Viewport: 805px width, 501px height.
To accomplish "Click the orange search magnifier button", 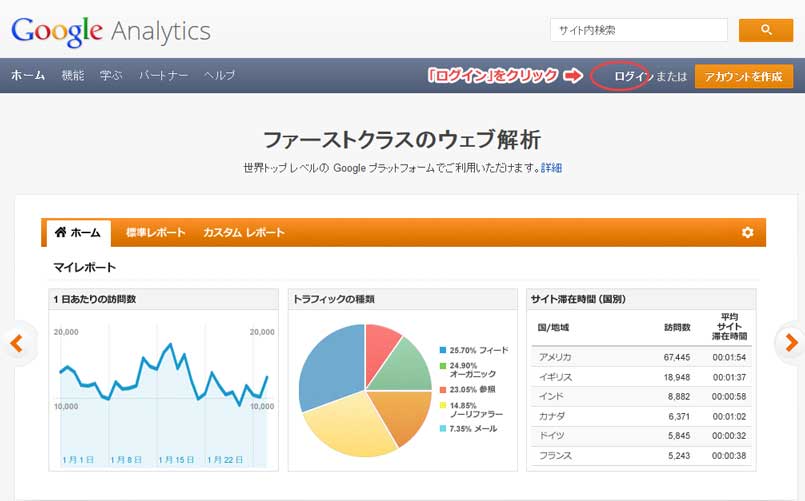I will [x=765, y=30].
